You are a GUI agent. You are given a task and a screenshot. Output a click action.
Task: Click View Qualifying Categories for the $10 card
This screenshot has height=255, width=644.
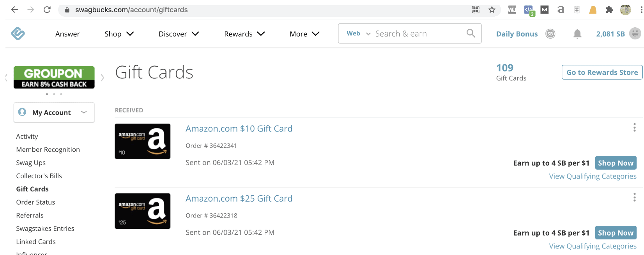tap(593, 176)
